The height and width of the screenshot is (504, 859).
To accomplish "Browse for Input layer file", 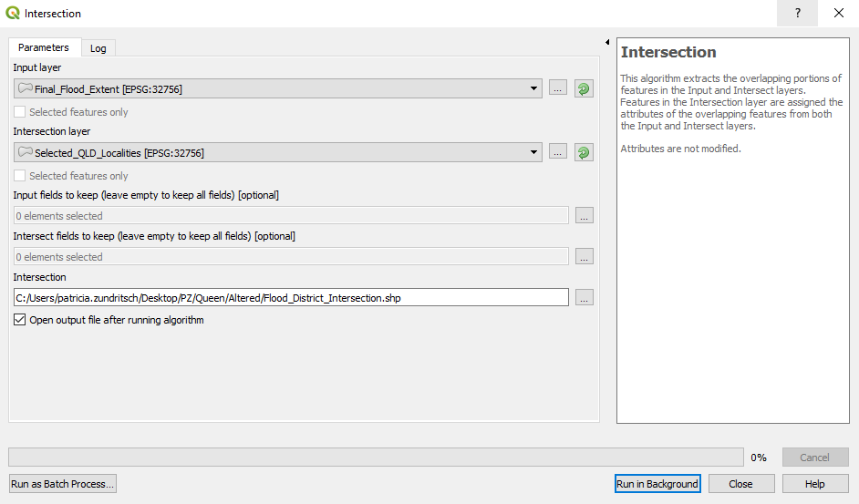I will (558, 88).
